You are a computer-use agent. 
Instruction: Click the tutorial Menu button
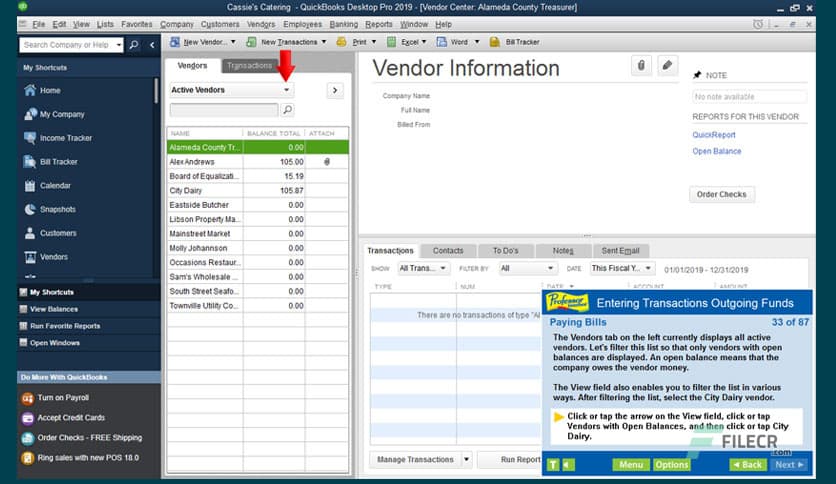pyautogui.click(x=631, y=465)
